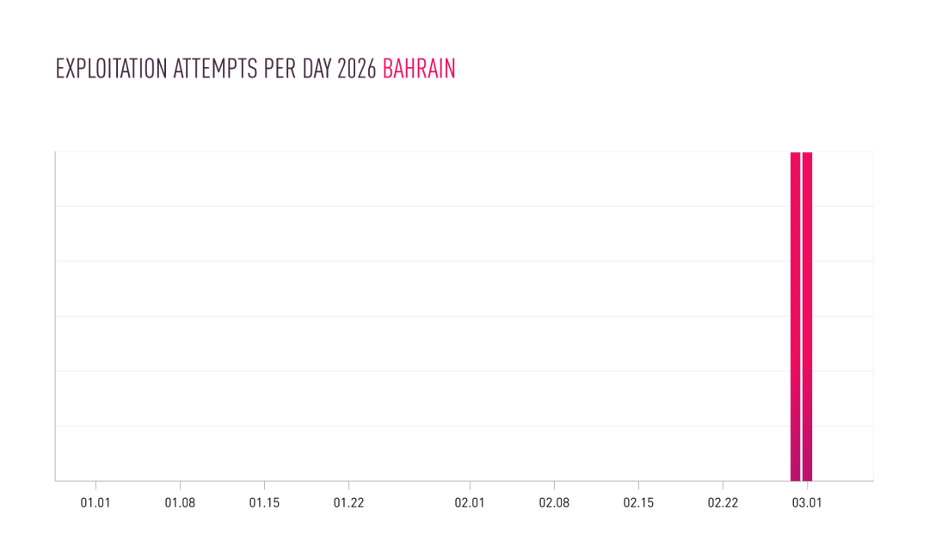Choose the 01.22 date axis label

348,503
